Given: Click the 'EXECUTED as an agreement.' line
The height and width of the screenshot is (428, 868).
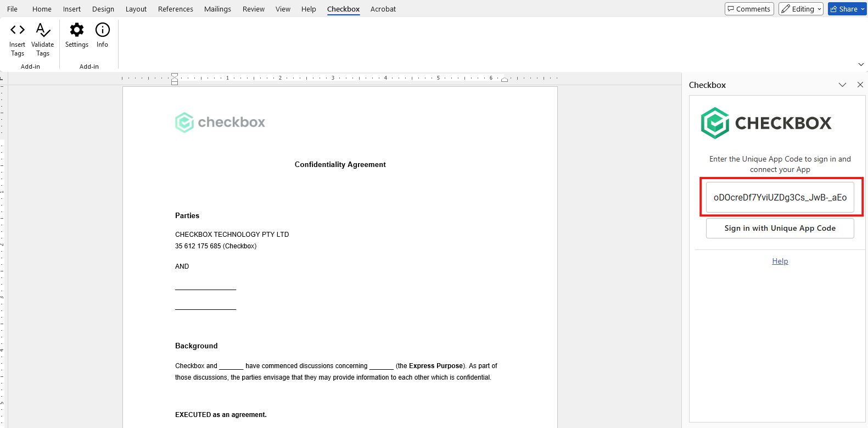Looking at the screenshot, I should coord(221,415).
